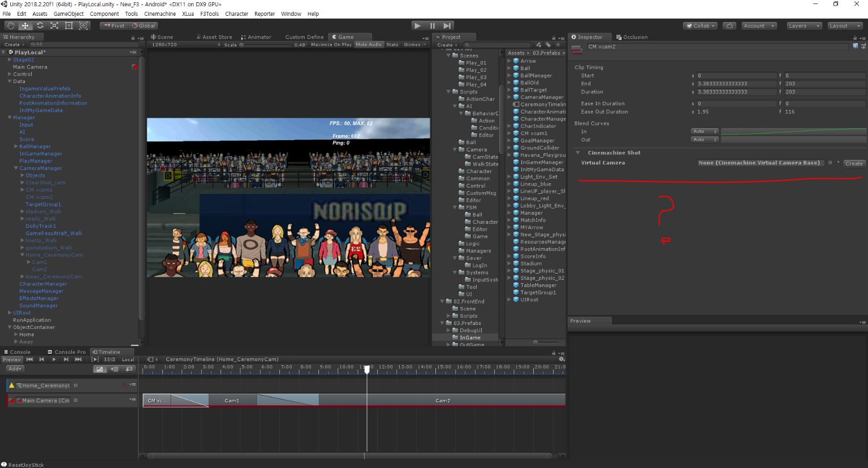Select the Rect transform tool
The image size is (868, 468).
[x=69, y=25]
